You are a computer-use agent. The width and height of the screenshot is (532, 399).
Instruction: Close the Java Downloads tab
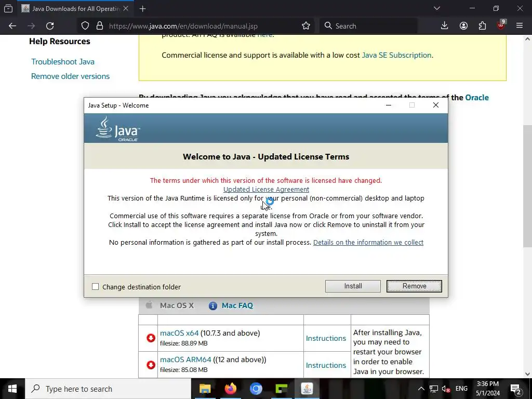(x=126, y=8)
